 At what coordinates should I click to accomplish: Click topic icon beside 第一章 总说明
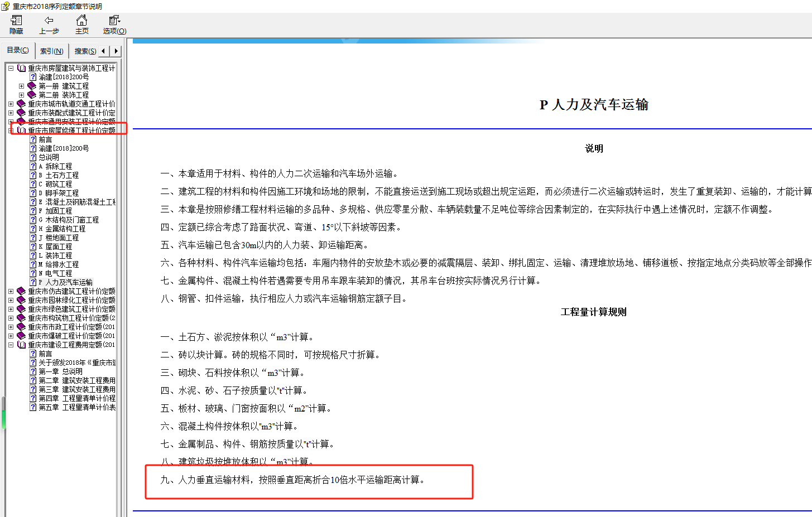point(33,371)
